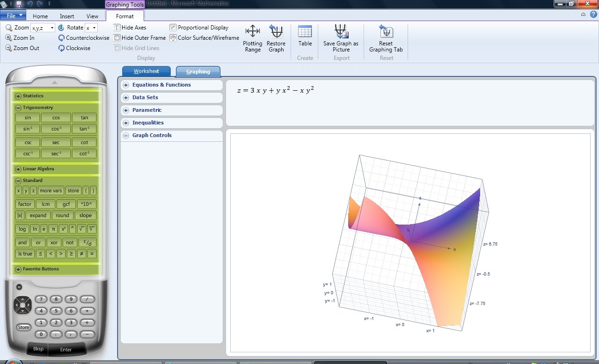Rotate the graph Counterclockwise
The height and width of the screenshot is (364, 599).
[83, 37]
